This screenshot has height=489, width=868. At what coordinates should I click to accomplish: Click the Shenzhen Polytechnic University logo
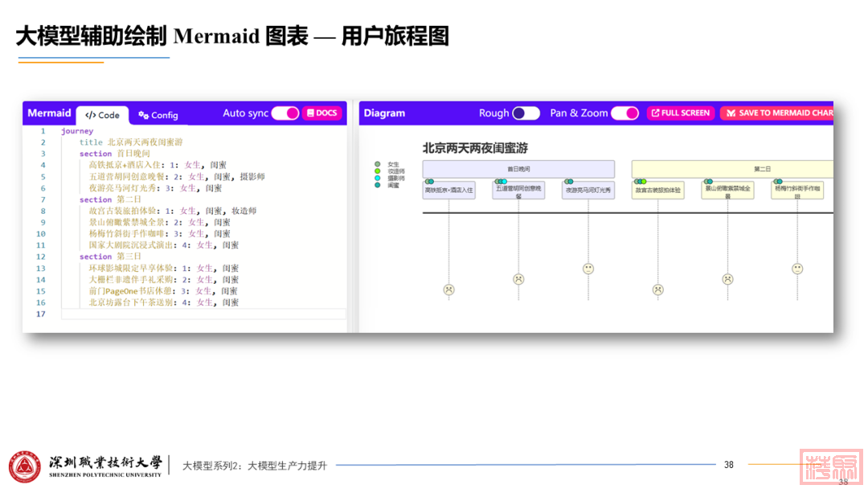pos(25,466)
